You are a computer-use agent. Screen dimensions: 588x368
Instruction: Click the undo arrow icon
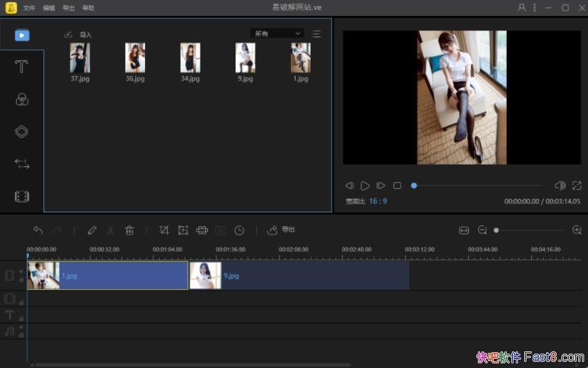38,230
